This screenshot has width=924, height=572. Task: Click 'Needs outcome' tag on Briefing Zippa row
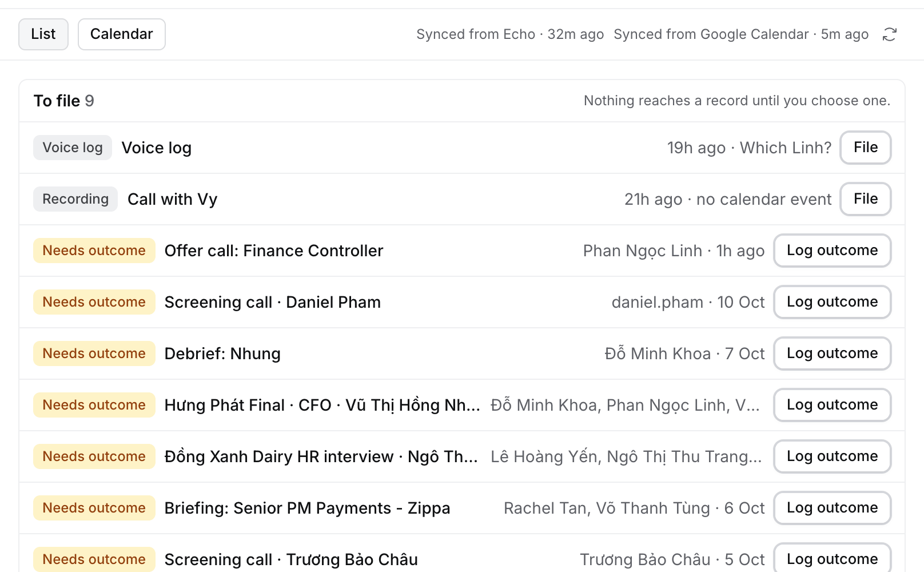[94, 508]
